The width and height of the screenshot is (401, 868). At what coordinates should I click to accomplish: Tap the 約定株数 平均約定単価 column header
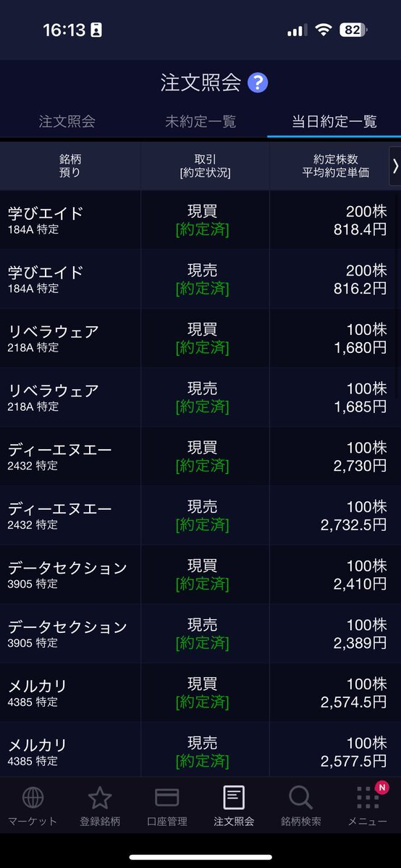pos(336,166)
